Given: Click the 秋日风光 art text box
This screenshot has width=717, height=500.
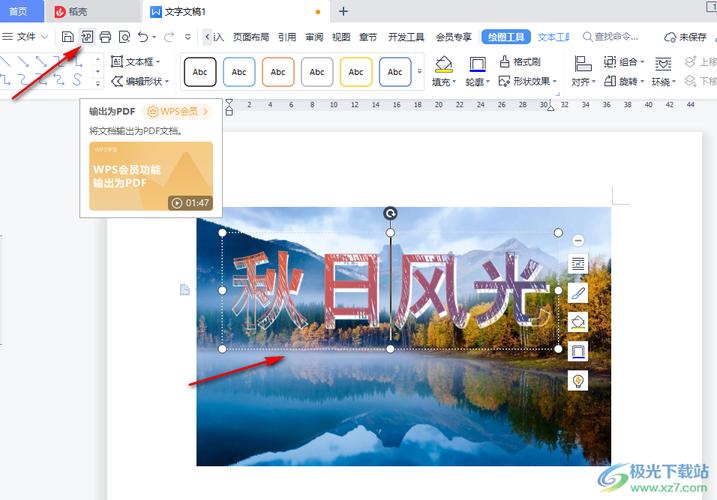Looking at the screenshot, I should [x=390, y=291].
